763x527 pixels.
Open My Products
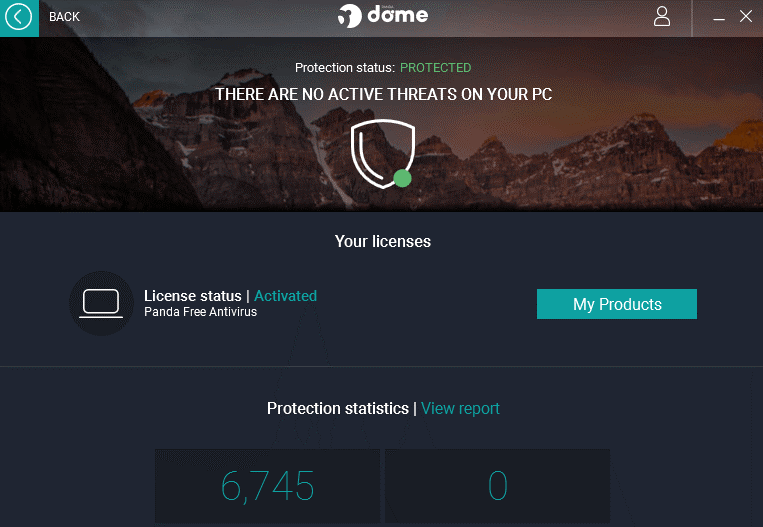click(x=617, y=304)
